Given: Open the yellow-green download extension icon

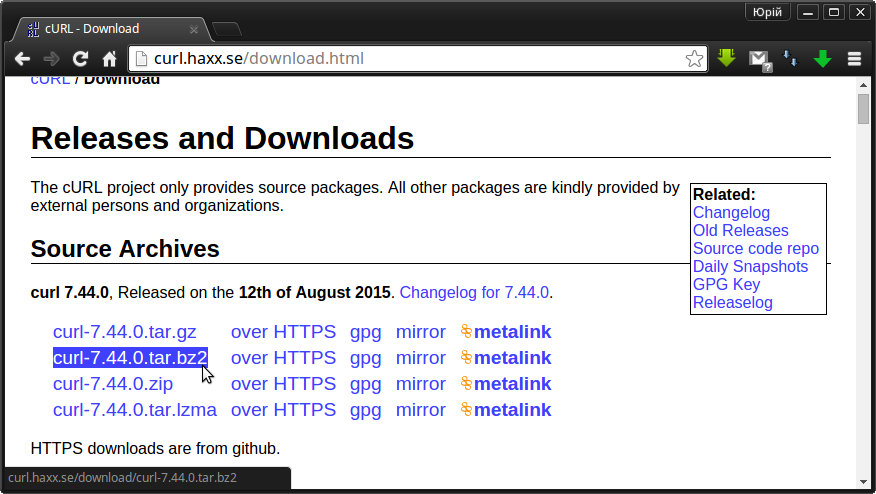Looking at the screenshot, I should 726,58.
